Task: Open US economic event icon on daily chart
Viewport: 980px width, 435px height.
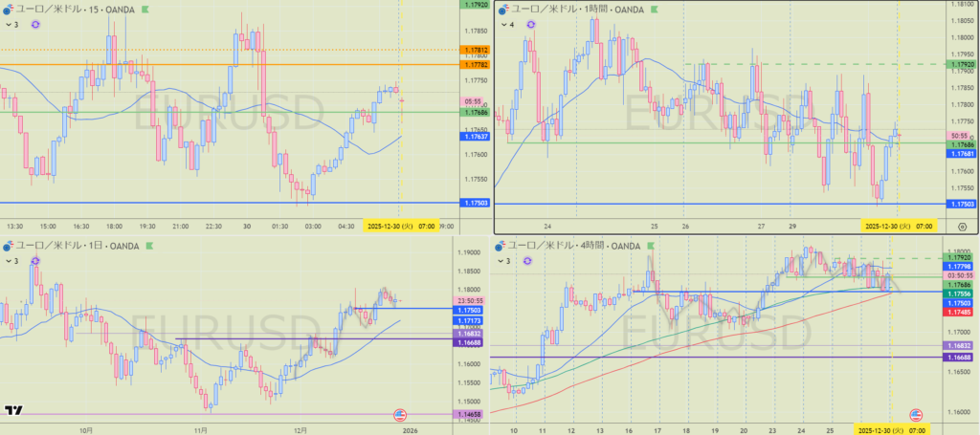Action: point(400,415)
